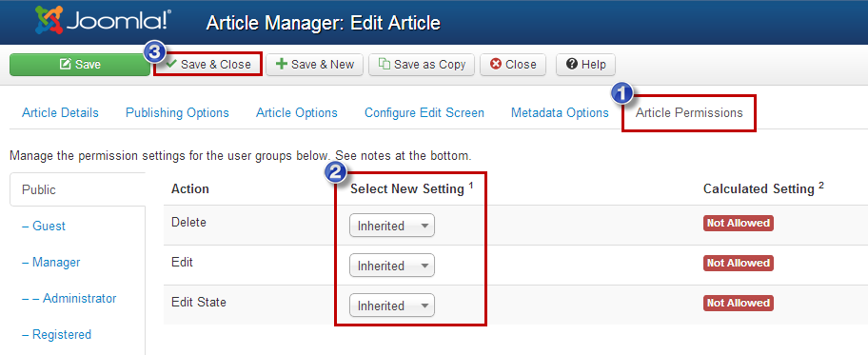Expand the Delete permission Inherited dropdown
Screen dimensions: 868x355
point(392,226)
